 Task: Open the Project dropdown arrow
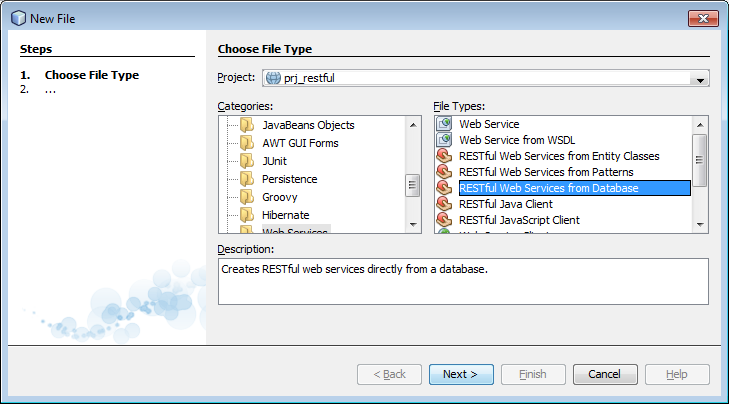(700, 80)
